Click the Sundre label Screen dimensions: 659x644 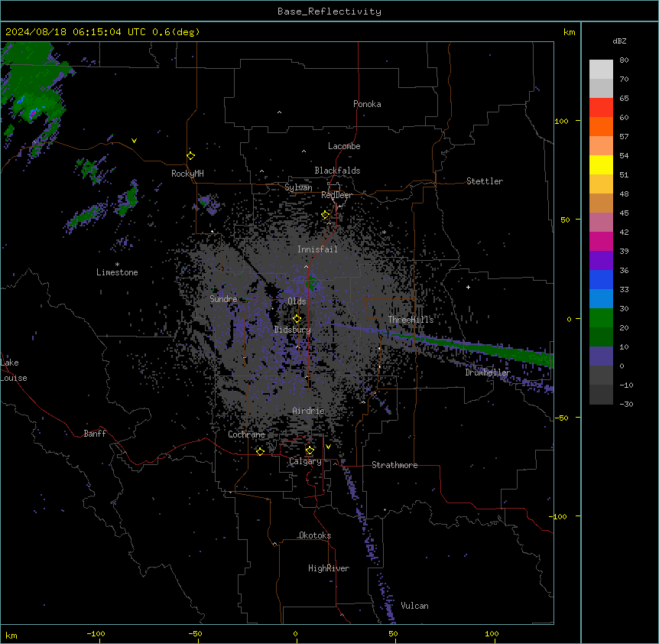(223, 299)
